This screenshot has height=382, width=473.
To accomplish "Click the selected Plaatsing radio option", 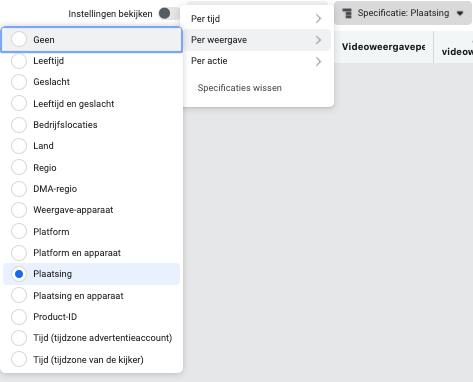I will click(x=19, y=274).
